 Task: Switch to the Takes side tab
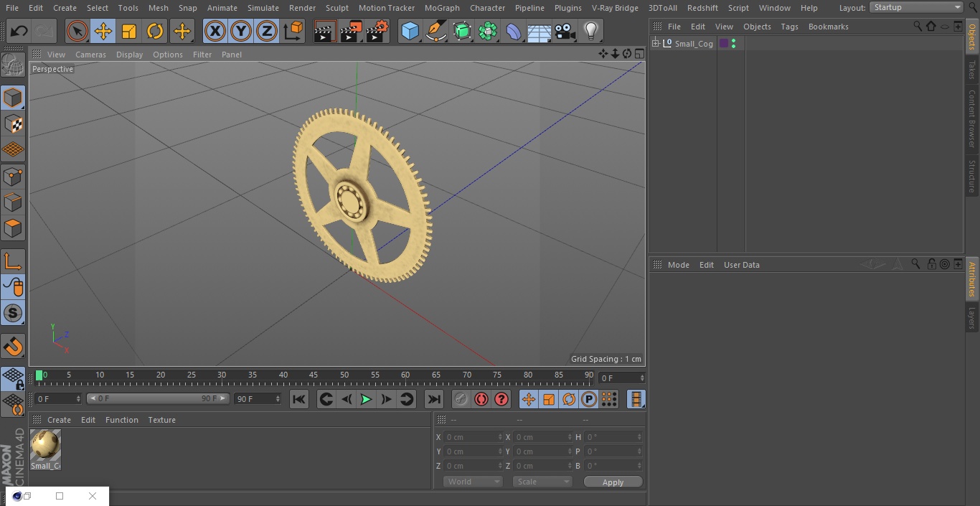coord(972,70)
